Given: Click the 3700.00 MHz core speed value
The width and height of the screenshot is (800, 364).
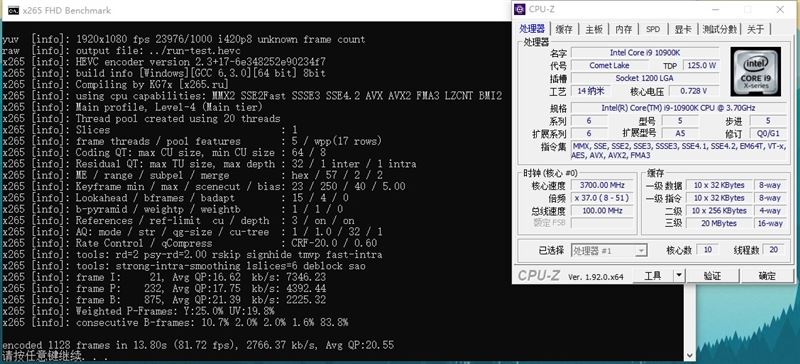Looking at the screenshot, I should tap(602, 185).
